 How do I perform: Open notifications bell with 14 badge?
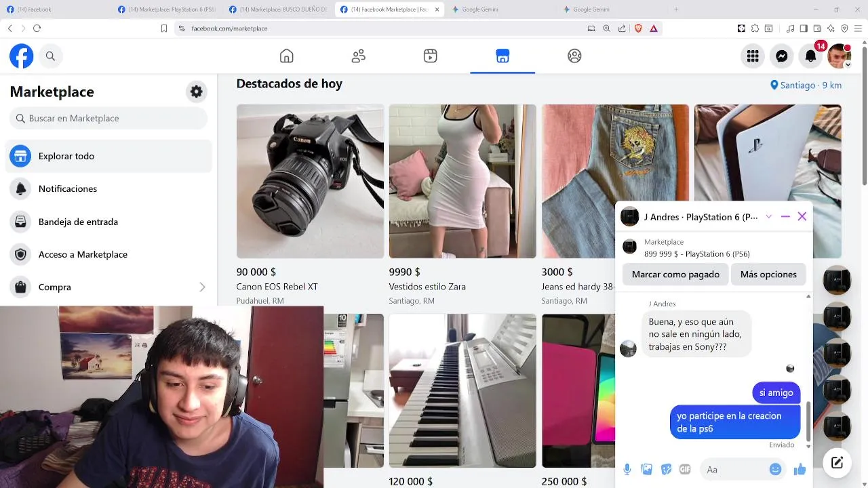(x=811, y=56)
